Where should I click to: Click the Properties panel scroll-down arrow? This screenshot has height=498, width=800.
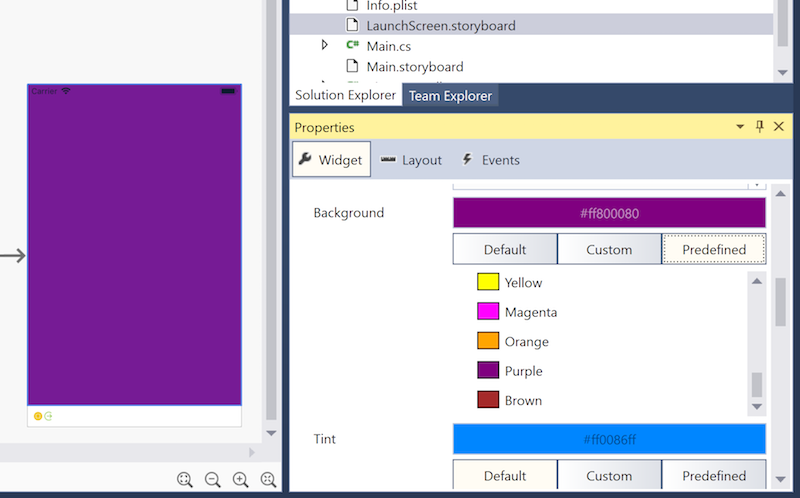click(x=781, y=479)
